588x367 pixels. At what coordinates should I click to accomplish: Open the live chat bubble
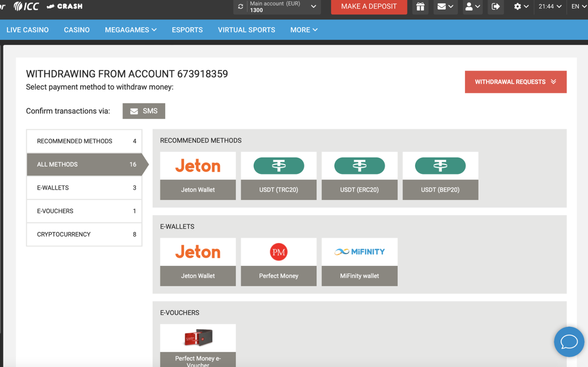tap(569, 342)
